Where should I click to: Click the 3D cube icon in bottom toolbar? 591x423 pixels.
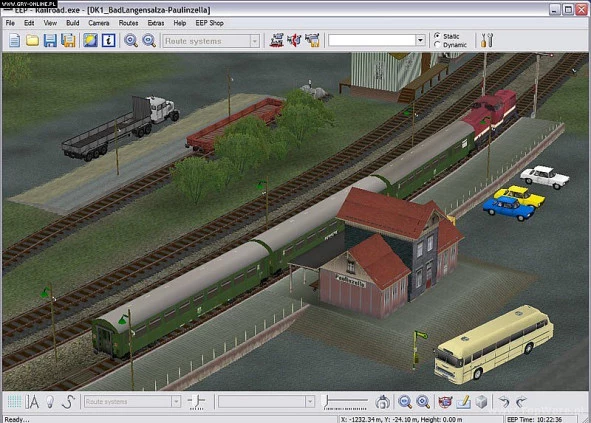[x=482, y=402]
